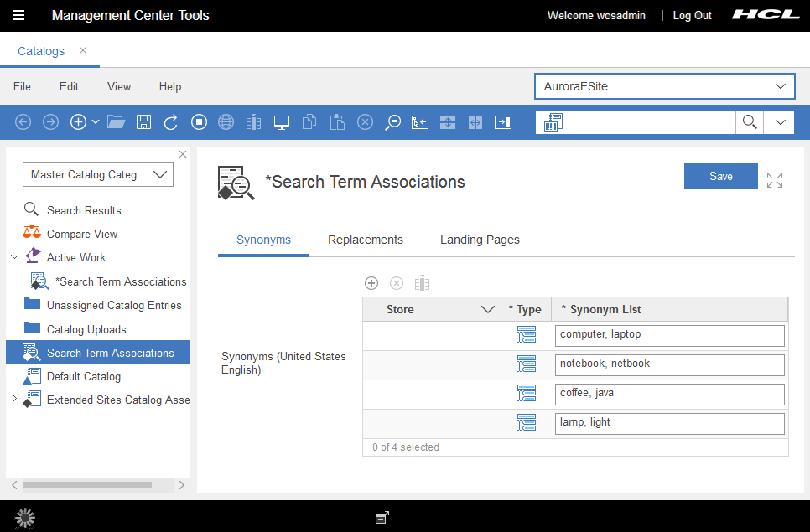Switch to the Replacements tab
The image size is (810, 532).
point(366,240)
